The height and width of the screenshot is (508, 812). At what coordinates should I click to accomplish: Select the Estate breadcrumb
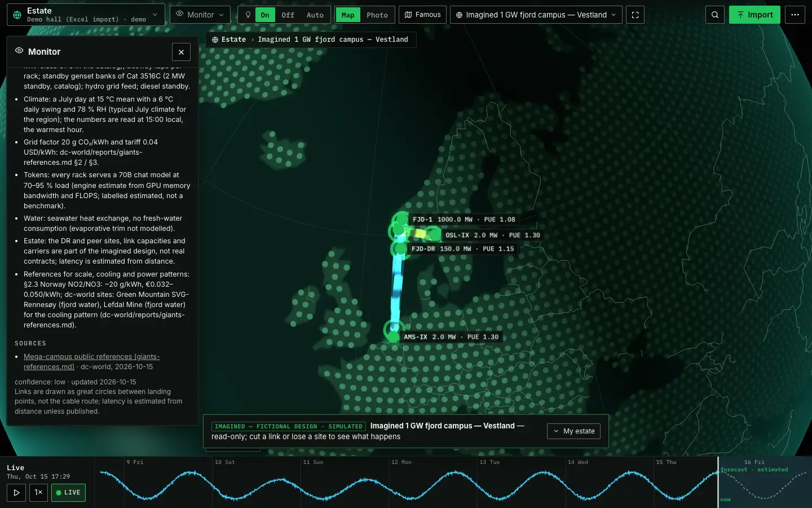[229, 40]
